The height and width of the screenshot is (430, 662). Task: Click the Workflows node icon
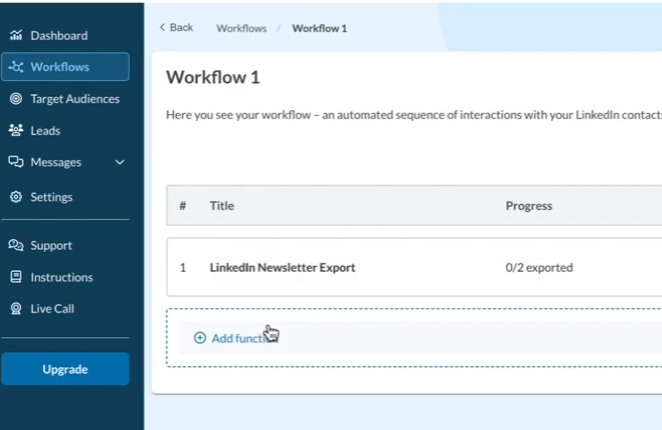click(16, 67)
